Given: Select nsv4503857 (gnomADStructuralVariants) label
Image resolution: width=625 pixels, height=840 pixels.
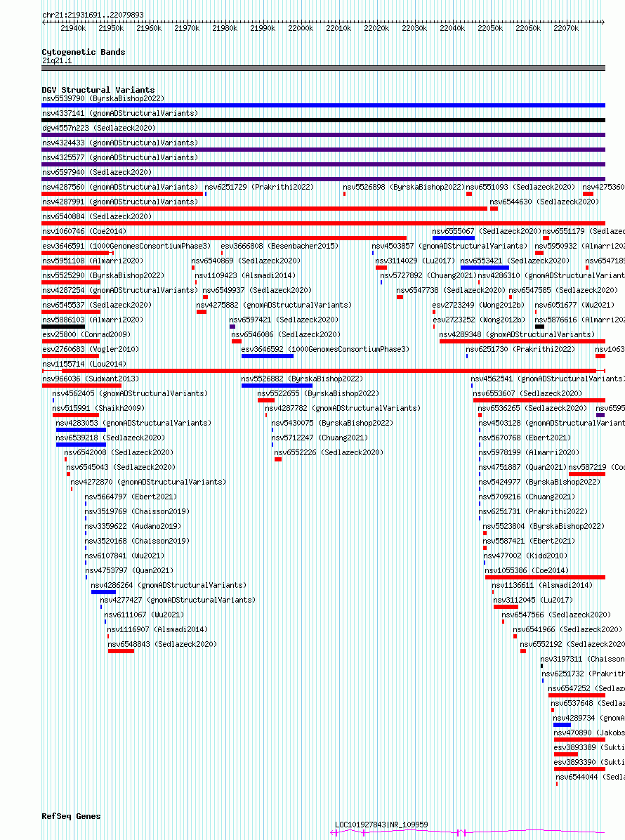Looking at the screenshot, I should pos(450,246).
